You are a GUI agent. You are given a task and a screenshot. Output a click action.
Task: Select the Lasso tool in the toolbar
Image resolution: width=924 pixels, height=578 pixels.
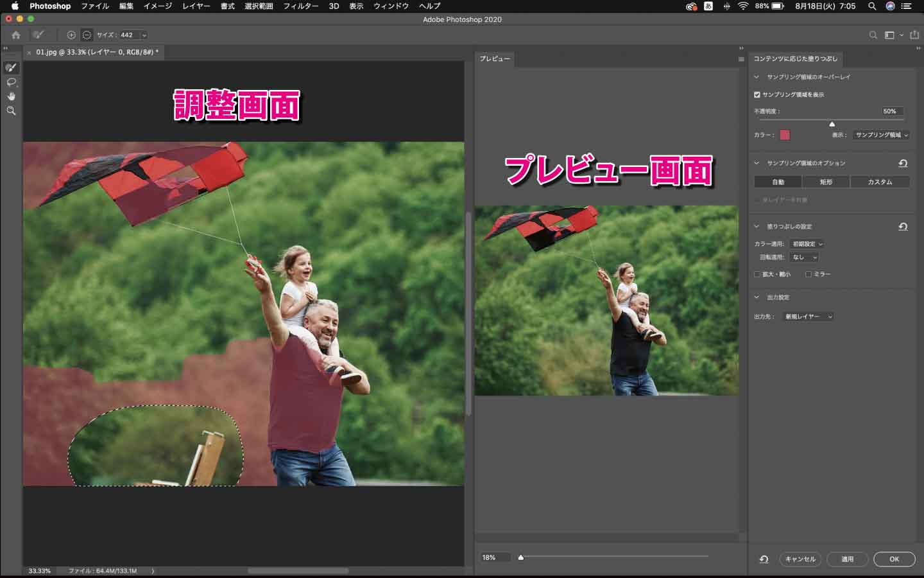[10, 82]
